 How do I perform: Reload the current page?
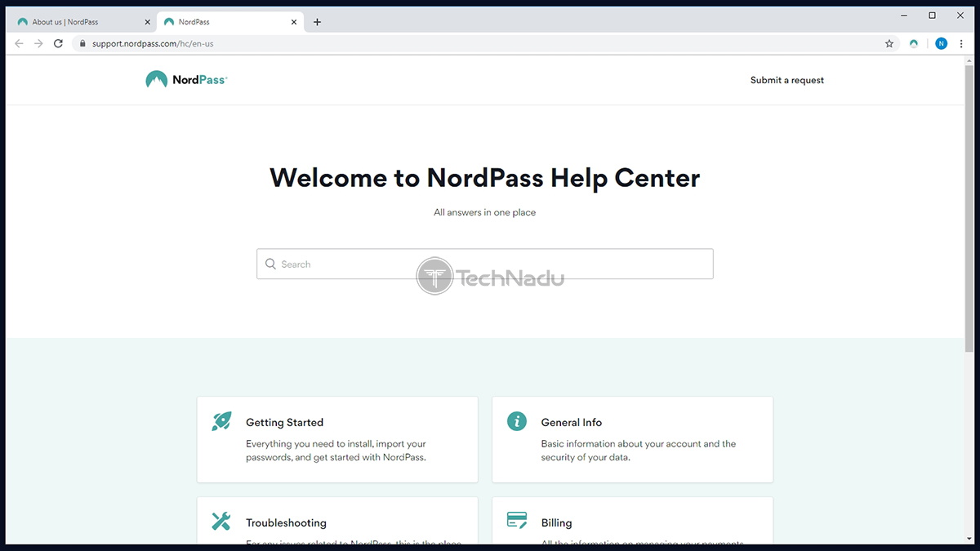(x=58, y=43)
